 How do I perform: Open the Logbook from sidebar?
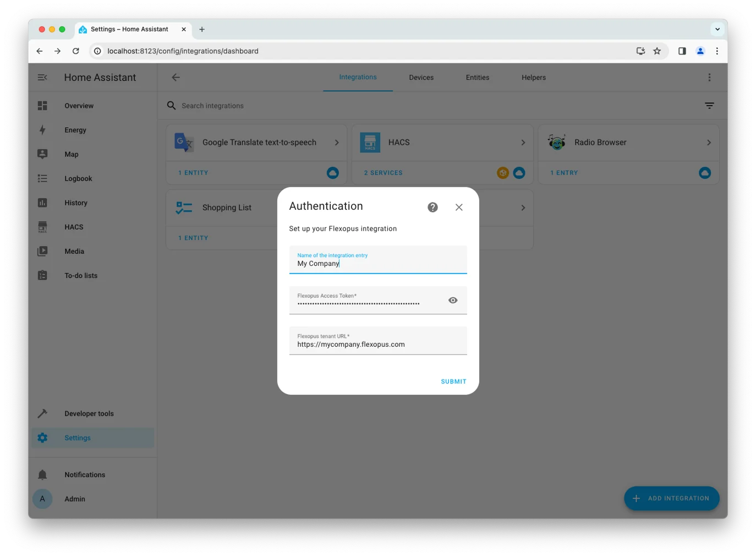78,178
